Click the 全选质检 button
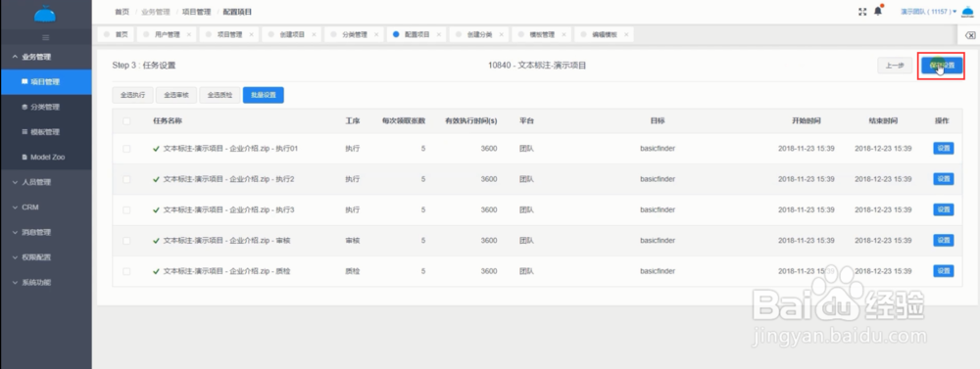Viewport: 980px width, 369px height. (220, 96)
